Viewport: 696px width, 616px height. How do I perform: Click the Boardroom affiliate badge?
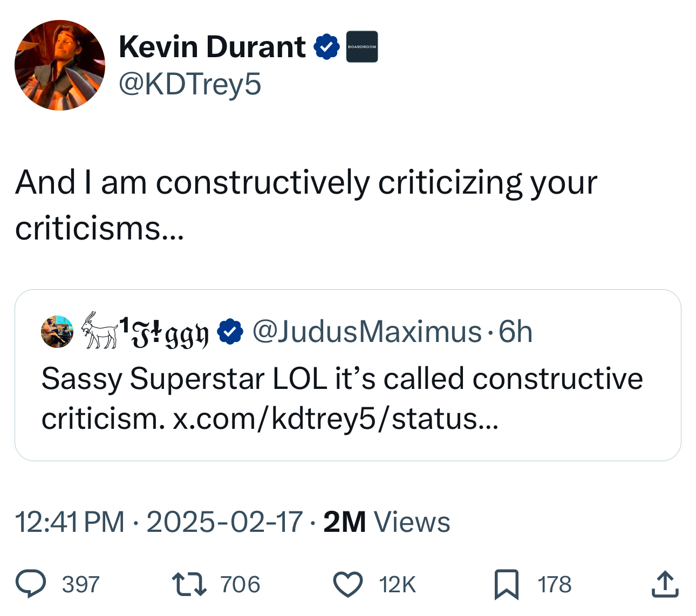pos(361,47)
